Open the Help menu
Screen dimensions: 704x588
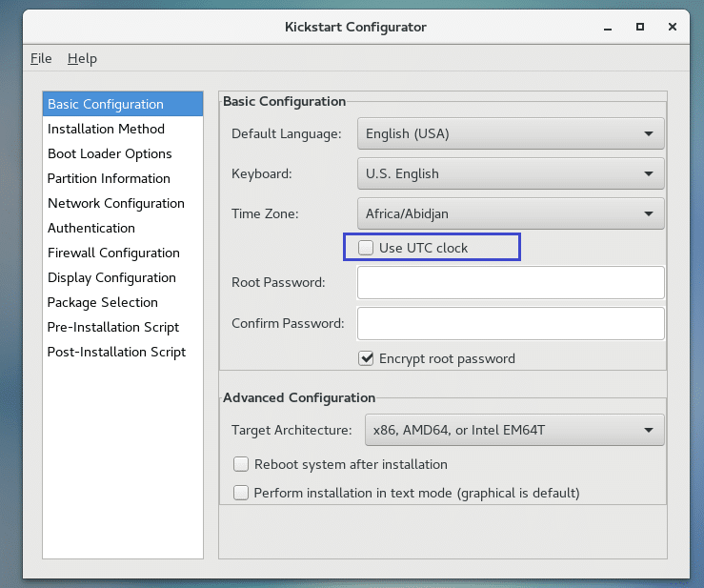click(82, 58)
